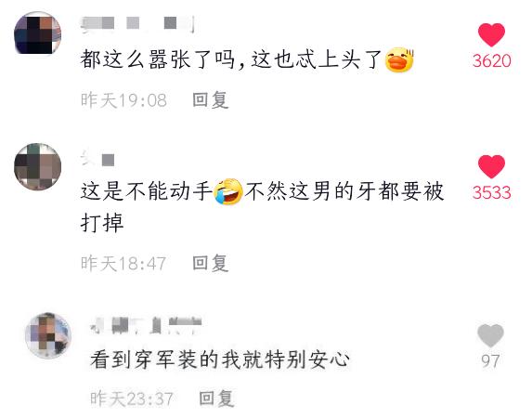Viewport: 532px width, 418px height.
Task: Reply to the 昨天18:47 comment
Action: (x=211, y=263)
